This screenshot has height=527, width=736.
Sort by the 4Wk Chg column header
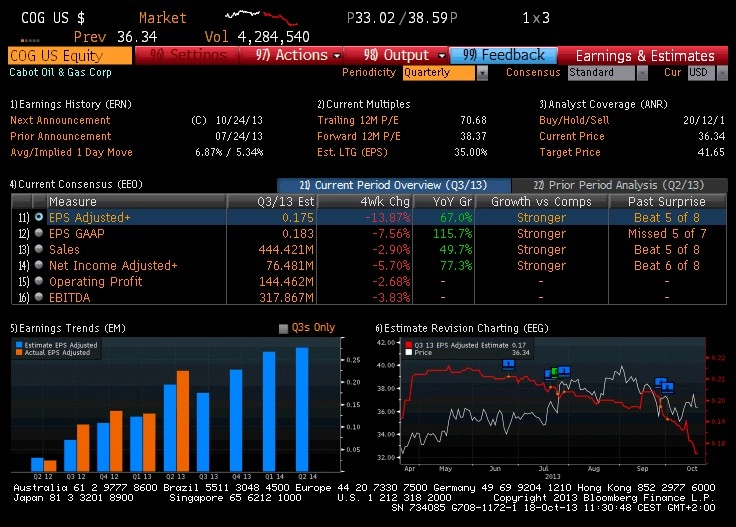click(365, 201)
